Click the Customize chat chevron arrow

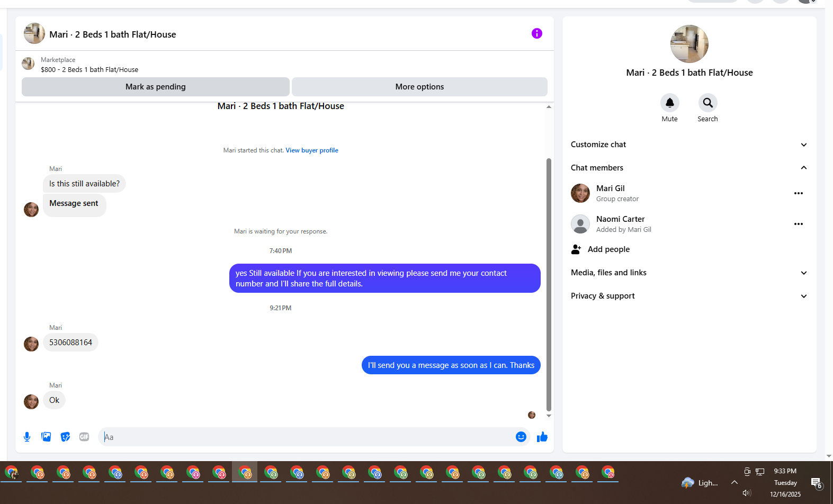click(803, 145)
